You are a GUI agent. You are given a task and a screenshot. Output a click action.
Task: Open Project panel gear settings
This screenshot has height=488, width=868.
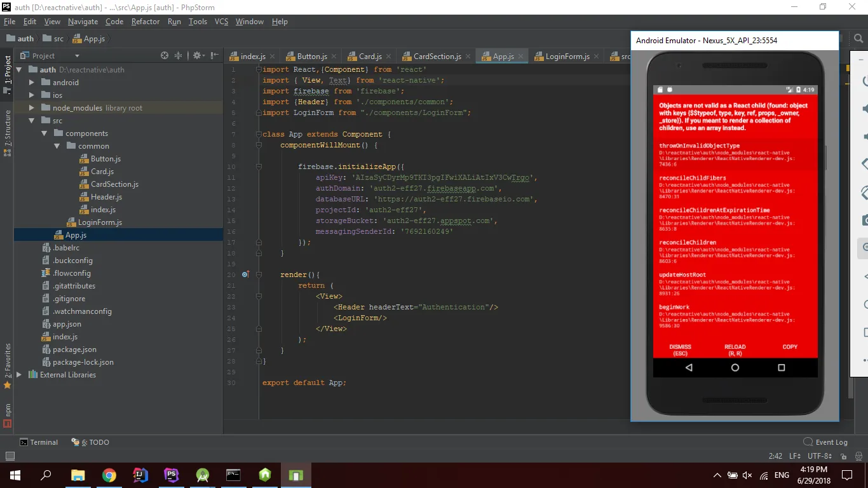coord(197,56)
